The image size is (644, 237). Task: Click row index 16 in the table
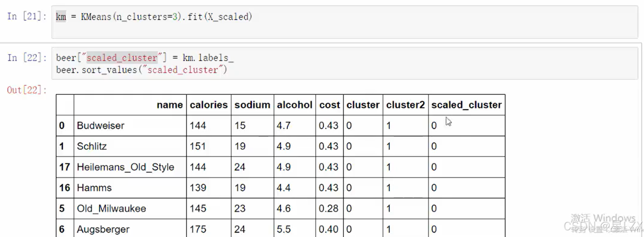(65, 188)
